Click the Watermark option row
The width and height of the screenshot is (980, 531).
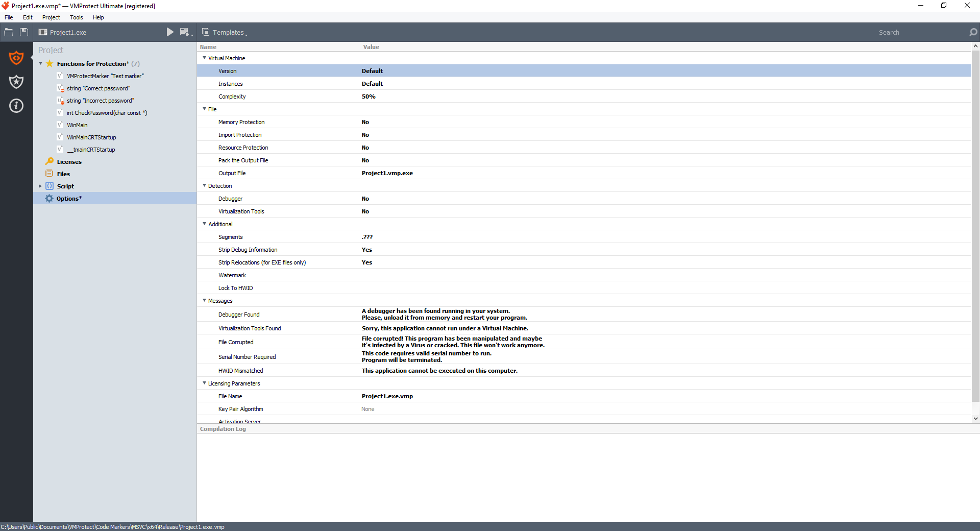pyautogui.click(x=584, y=275)
